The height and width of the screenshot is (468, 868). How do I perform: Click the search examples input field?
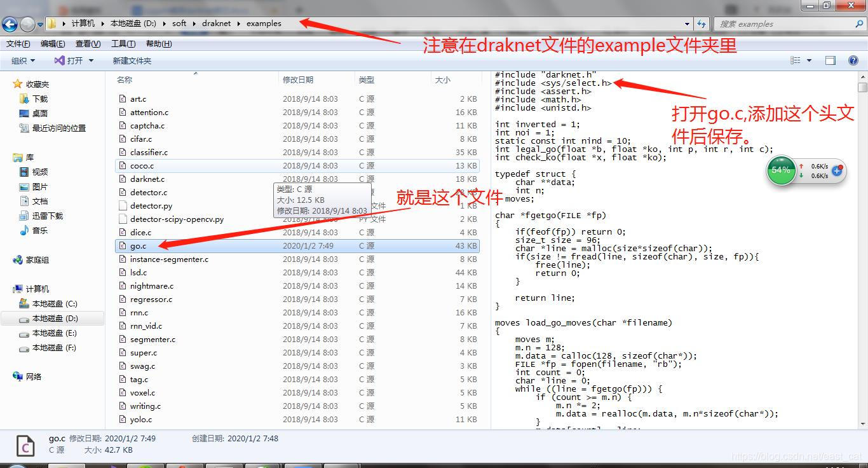783,24
